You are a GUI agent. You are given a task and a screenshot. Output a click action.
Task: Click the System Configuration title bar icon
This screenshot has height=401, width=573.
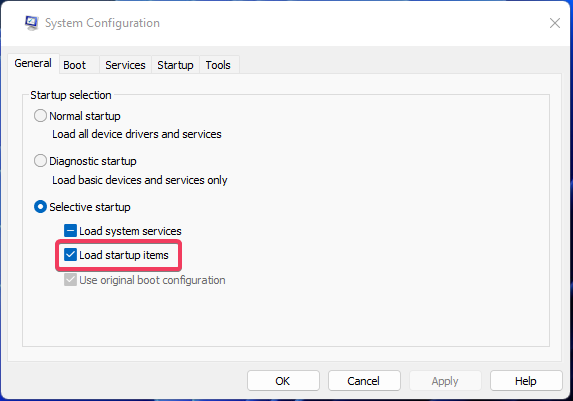pos(32,23)
